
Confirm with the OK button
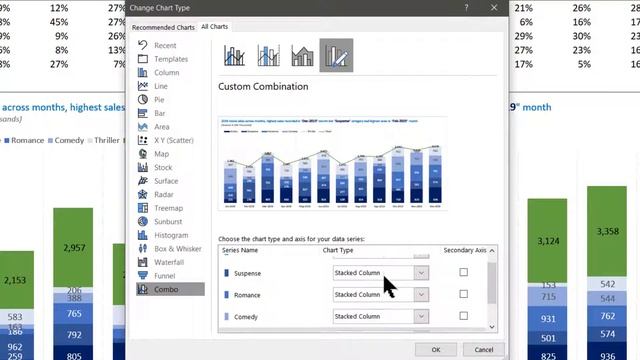pyautogui.click(x=436, y=349)
